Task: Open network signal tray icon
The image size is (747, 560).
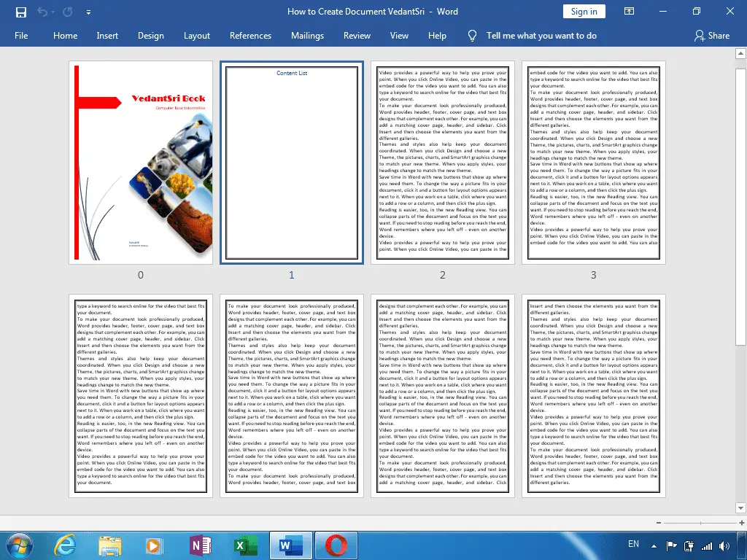Action: (706, 546)
